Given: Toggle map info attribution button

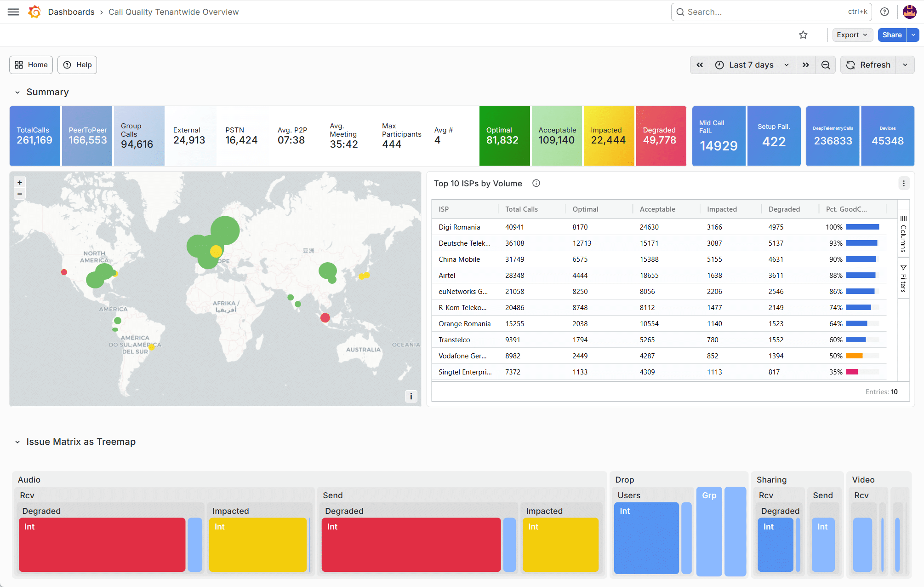Looking at the screenshot, I should pyautogui.click(x=411, y=396).
